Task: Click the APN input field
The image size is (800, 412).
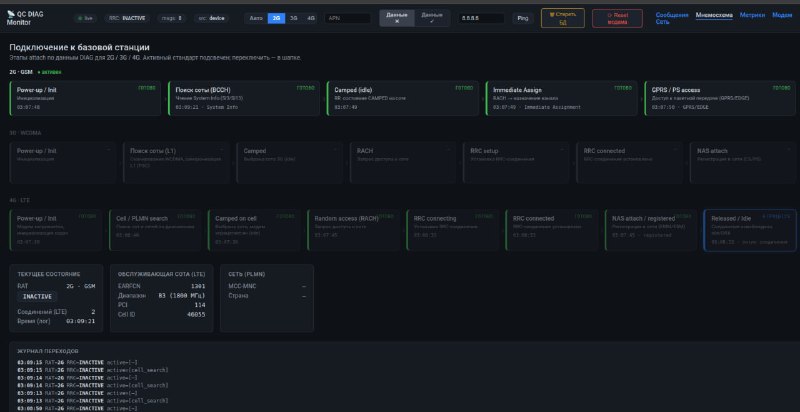Action: point(348,18)
